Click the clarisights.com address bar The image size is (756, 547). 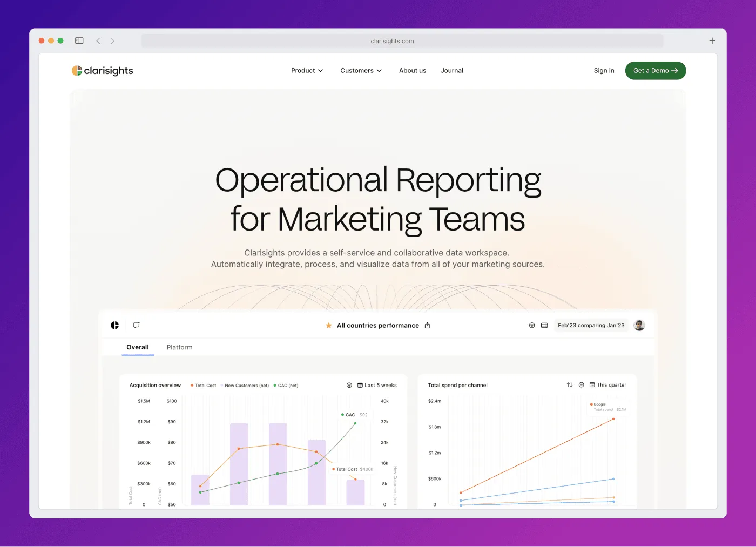tap(402, 41)
